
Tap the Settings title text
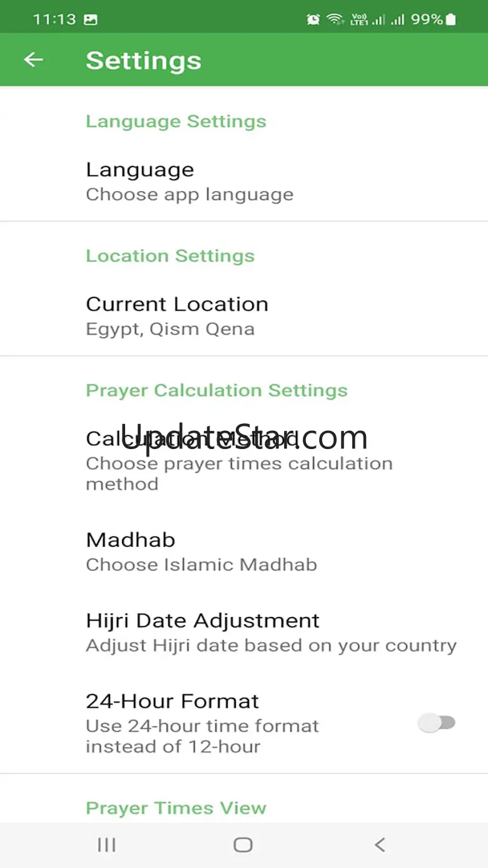(143, 61)
